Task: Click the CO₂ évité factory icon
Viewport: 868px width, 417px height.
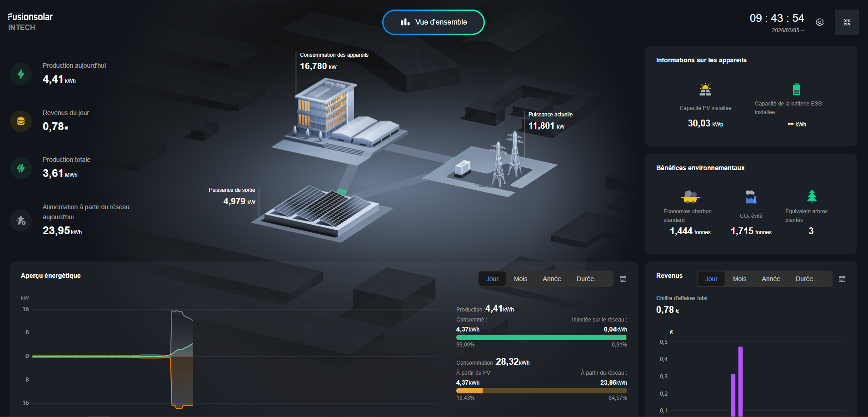Action: (x=751, y=197)
